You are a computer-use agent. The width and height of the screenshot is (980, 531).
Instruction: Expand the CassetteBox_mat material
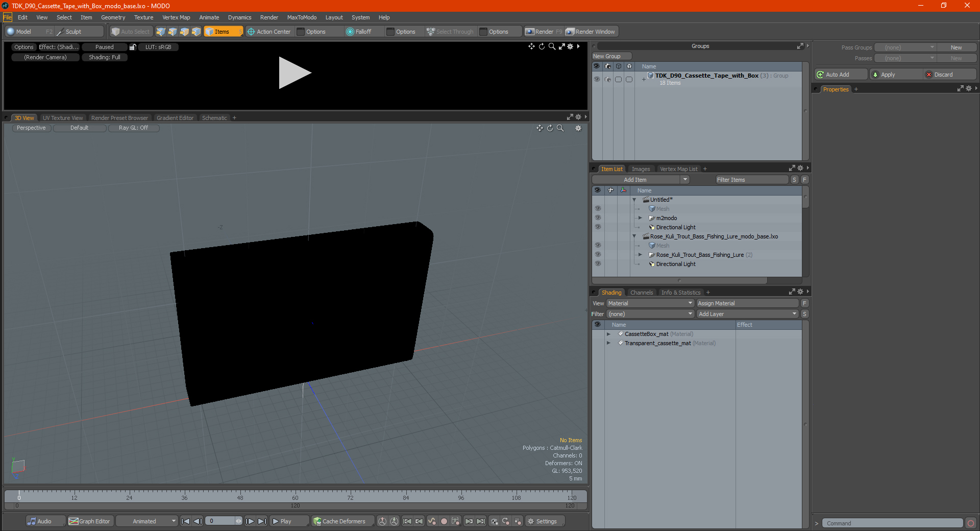608,334
